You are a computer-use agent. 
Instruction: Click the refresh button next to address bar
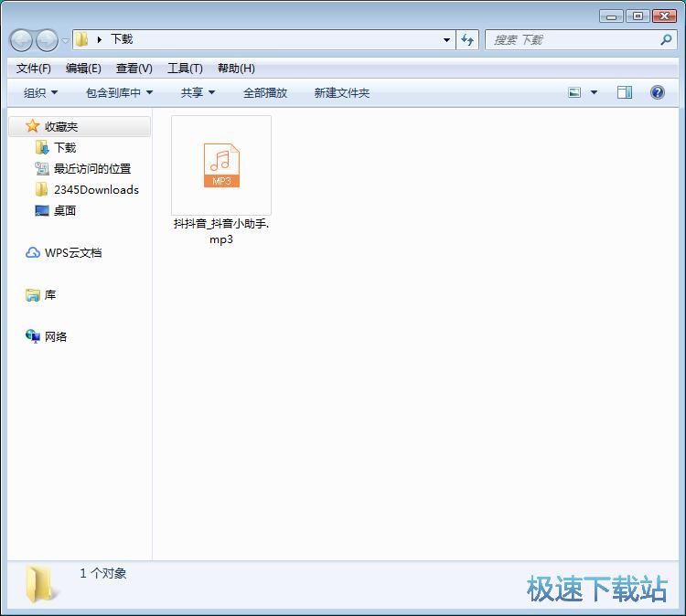click(467, 40)
